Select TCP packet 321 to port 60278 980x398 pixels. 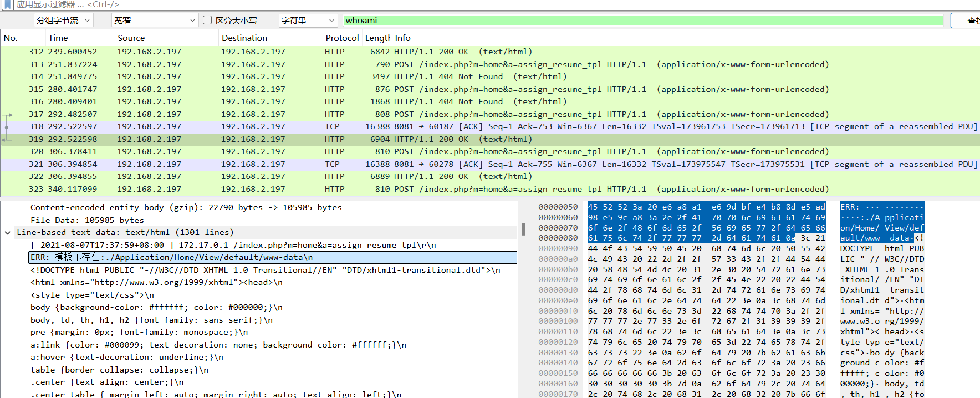tap(490, 164)
